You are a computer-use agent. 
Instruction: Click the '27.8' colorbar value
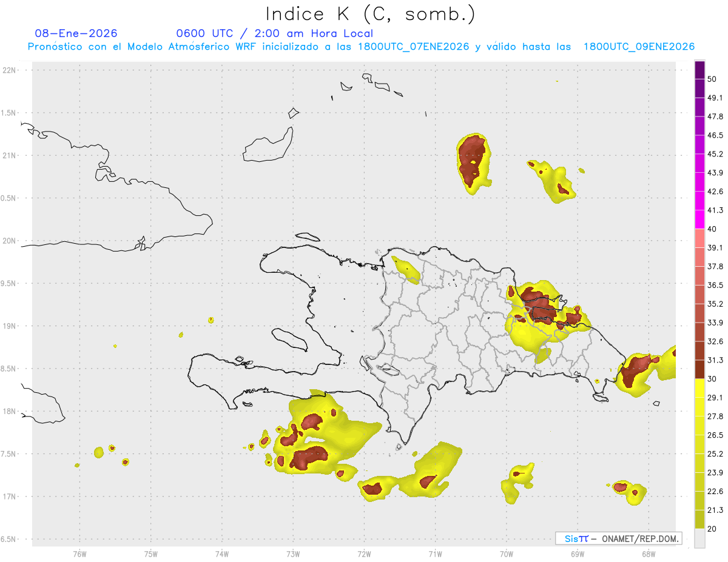715,416
